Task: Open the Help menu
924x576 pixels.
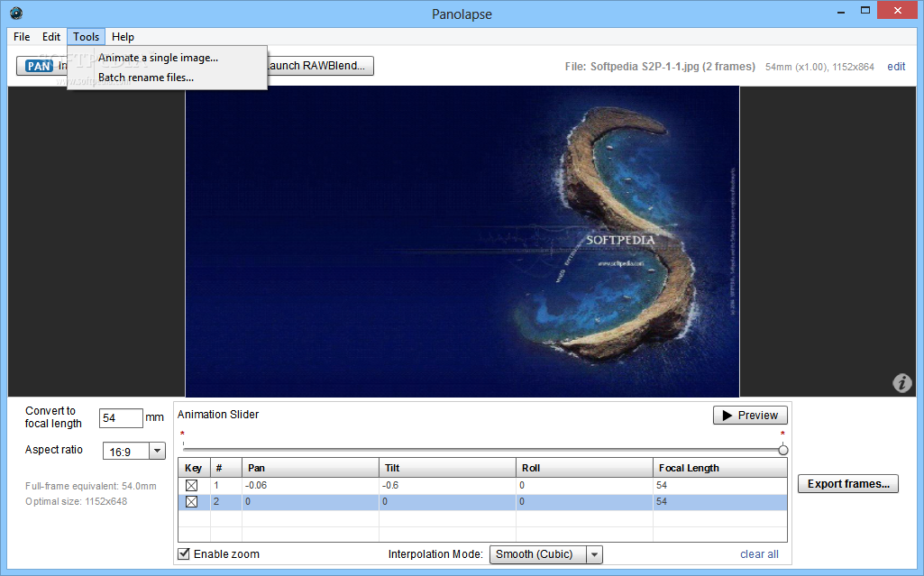Action: point(123,37)
